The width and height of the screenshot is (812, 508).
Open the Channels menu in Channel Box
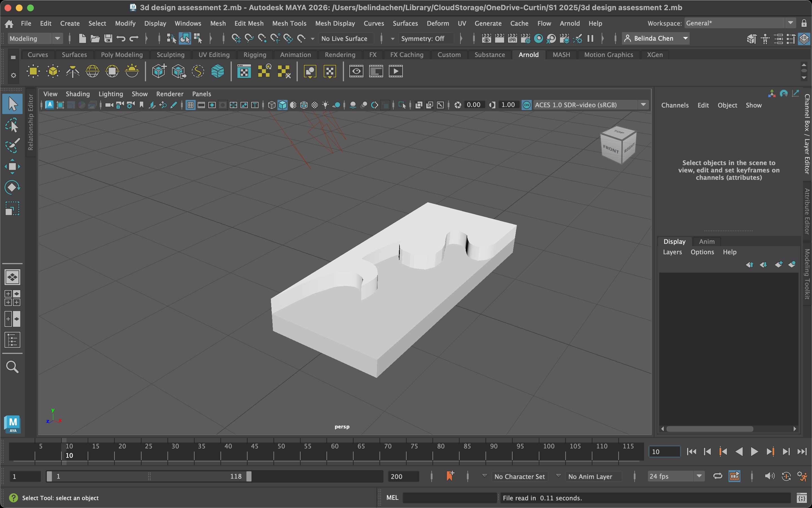point(675,105)
